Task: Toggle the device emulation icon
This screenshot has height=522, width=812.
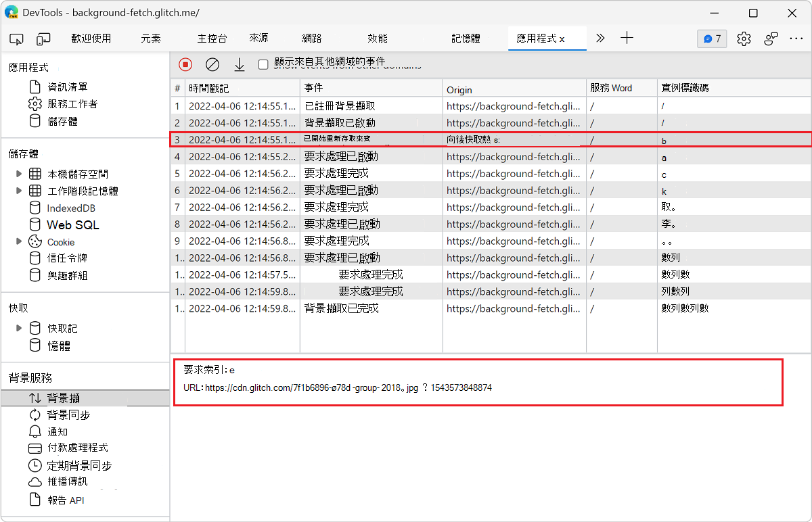Action: [43, 39]
